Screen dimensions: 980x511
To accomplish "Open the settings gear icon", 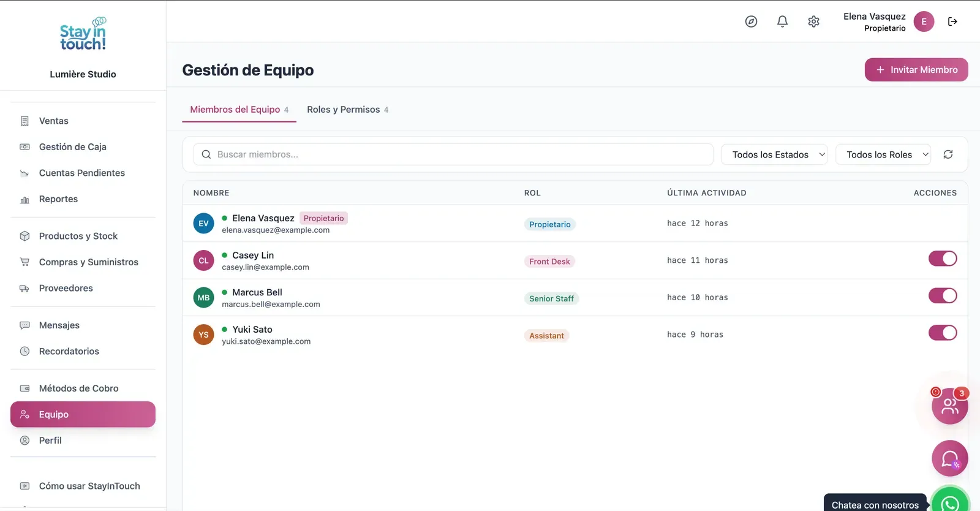I will pos(813,21).
